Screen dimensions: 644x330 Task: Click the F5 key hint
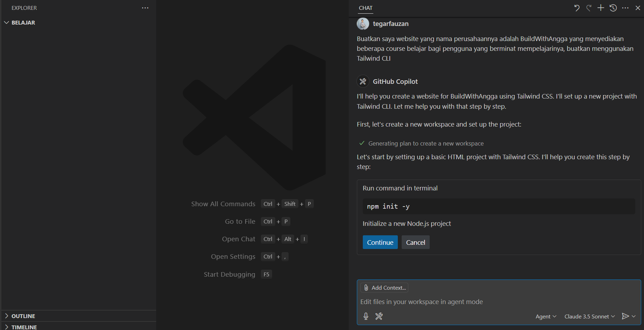coord(266,274)
